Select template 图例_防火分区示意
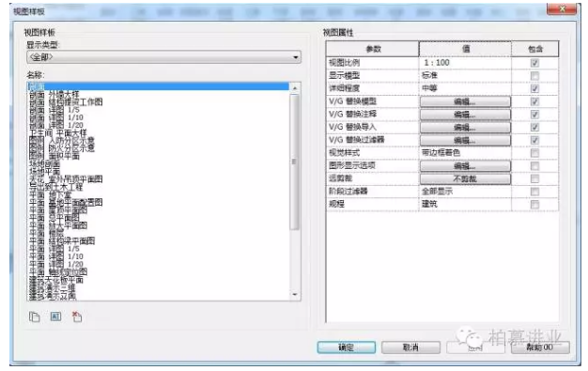The image size is (588, 371). click(x=62, y=148)
